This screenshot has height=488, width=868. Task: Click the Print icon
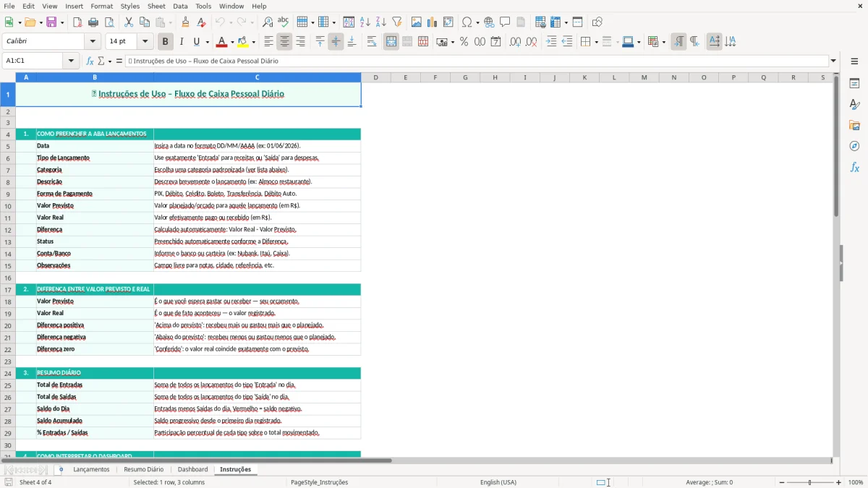93,22
